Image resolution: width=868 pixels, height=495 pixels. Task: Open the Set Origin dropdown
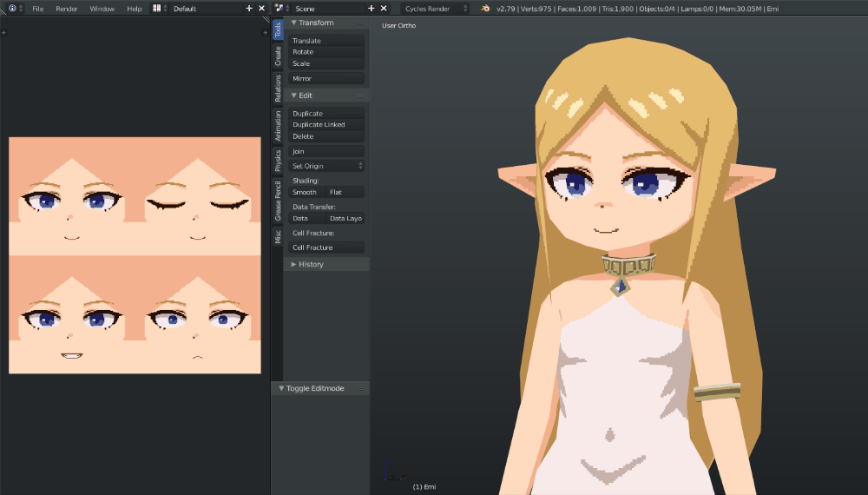(326, 166)
